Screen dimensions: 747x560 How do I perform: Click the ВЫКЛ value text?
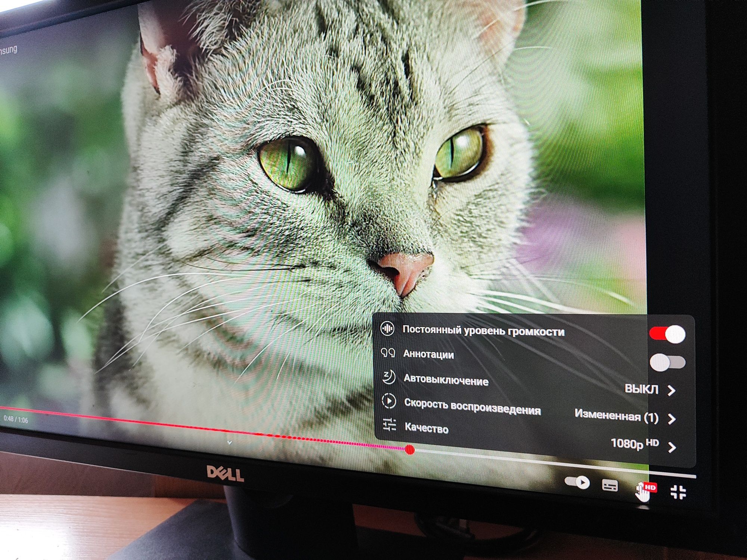tap(641, 389)
